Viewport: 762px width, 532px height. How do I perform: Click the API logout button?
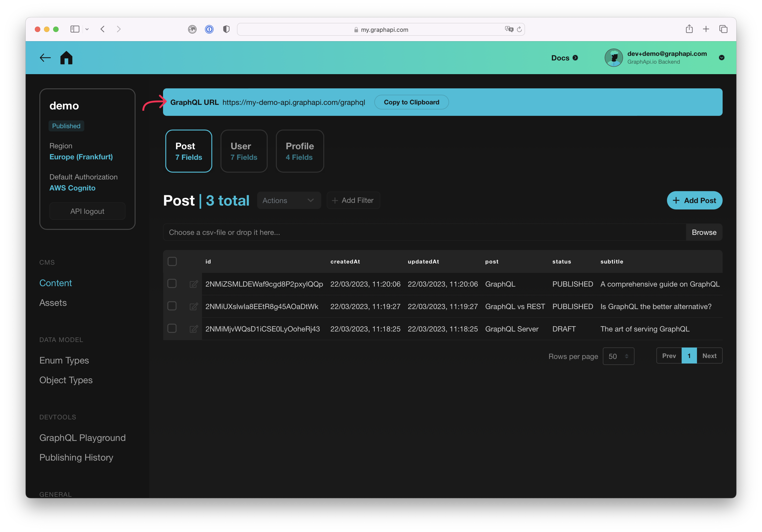(x=87, y=211)
